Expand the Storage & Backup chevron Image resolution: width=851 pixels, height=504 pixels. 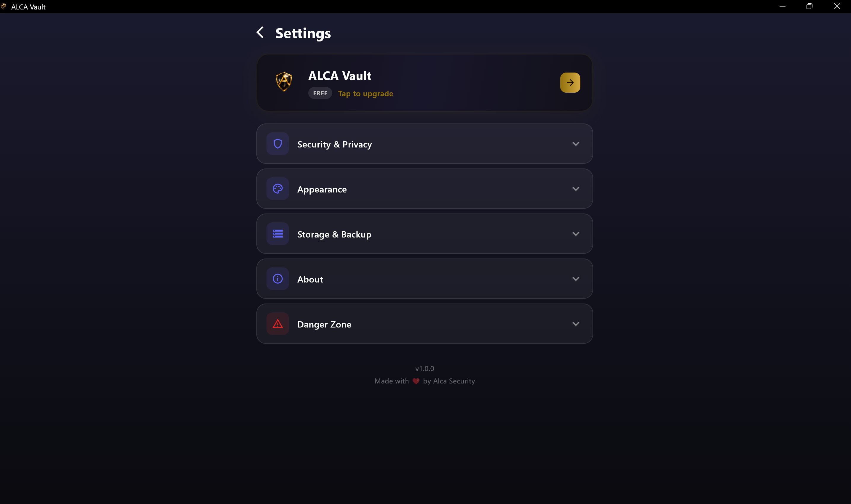pos(575,234)
